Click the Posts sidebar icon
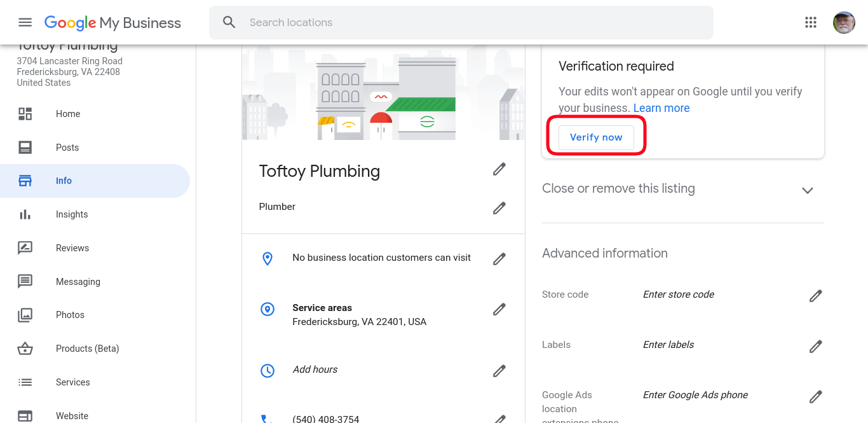 pyautogui.click(x=25, y=148)
